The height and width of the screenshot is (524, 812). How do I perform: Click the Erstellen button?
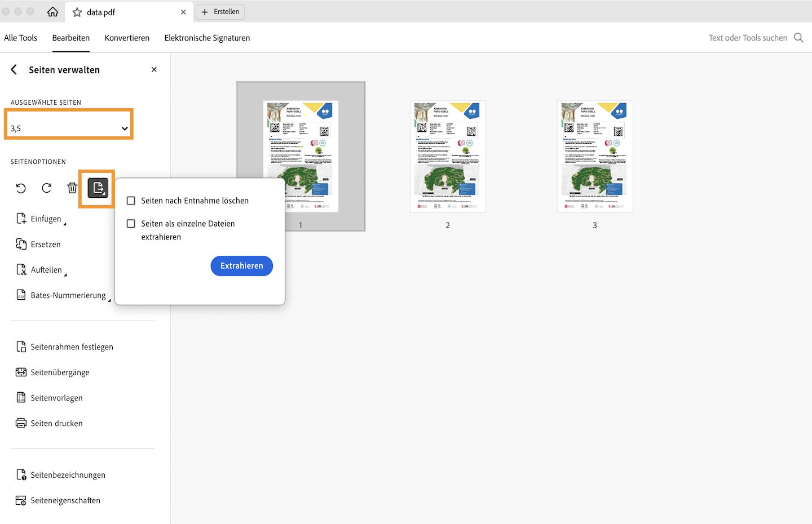[220, 11]
